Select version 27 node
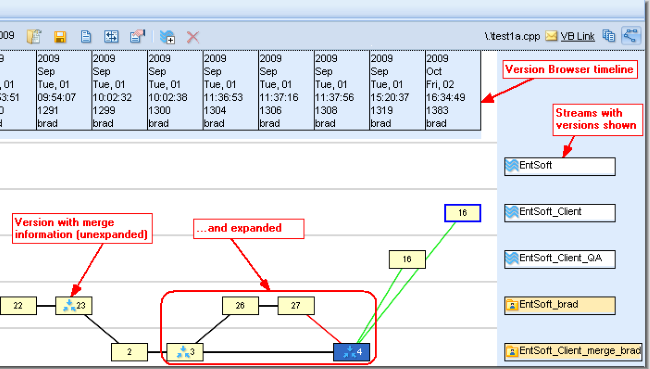Image resolution: width=650 pixels, height=369 pixels. click(x=296, y=306)
